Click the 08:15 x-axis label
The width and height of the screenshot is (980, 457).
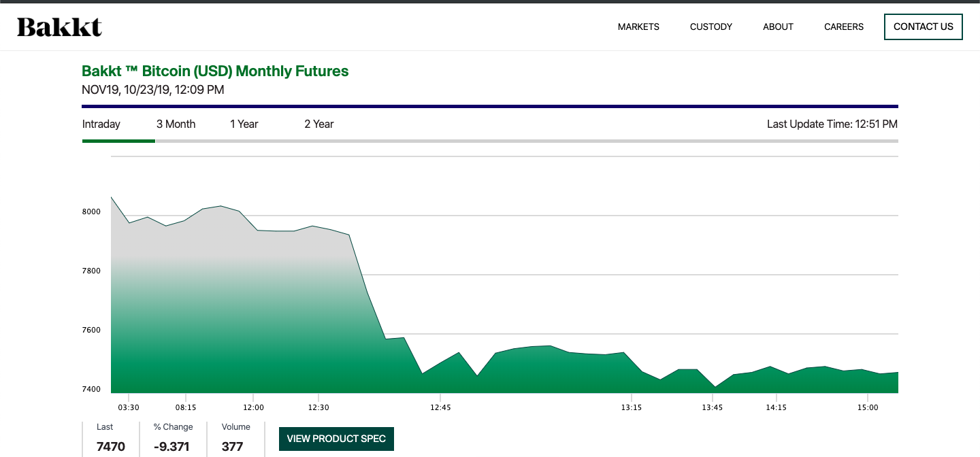(x=186, y=407)
